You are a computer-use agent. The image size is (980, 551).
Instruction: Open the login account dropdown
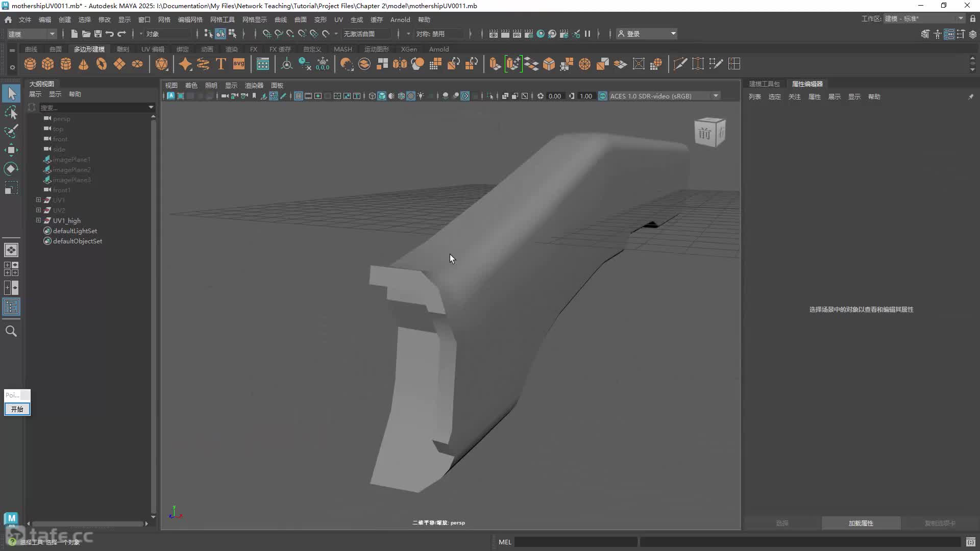pos(647,34)
